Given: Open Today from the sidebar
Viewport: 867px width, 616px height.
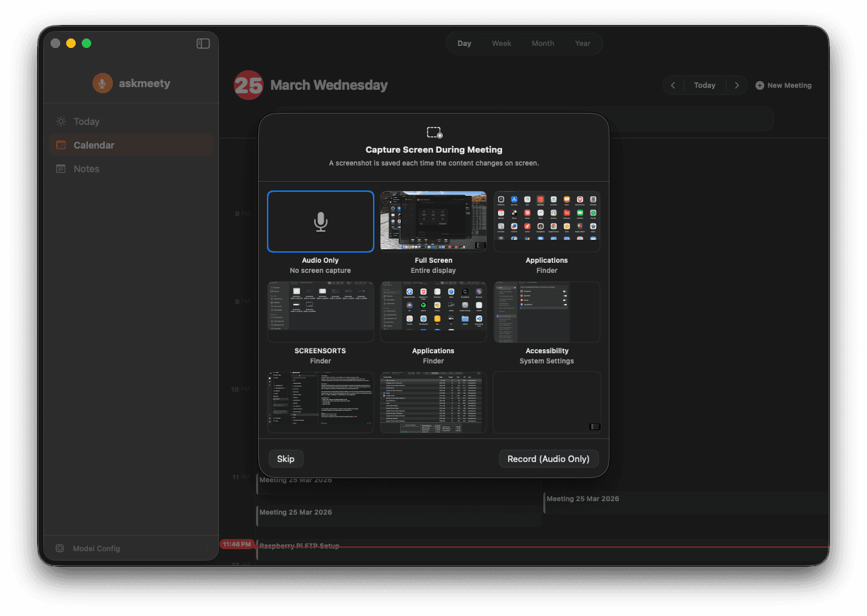Looking at the screenshot, I should 86,121.
